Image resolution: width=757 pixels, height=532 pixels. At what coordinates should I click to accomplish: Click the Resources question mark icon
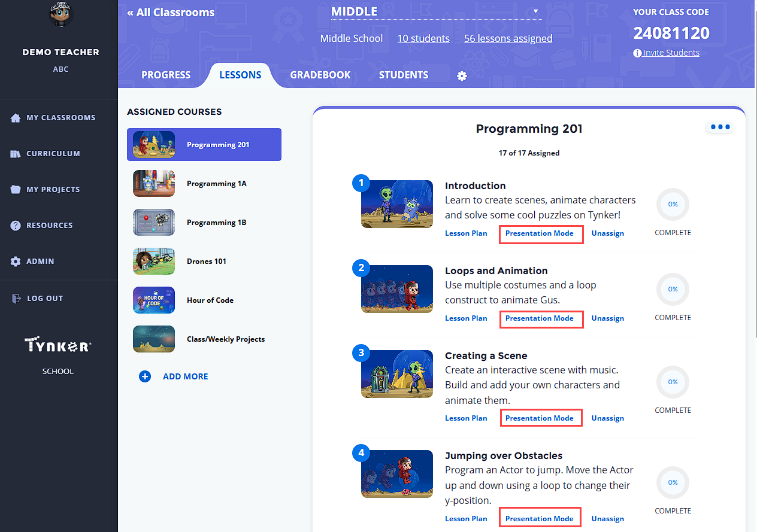click(16, 226)
